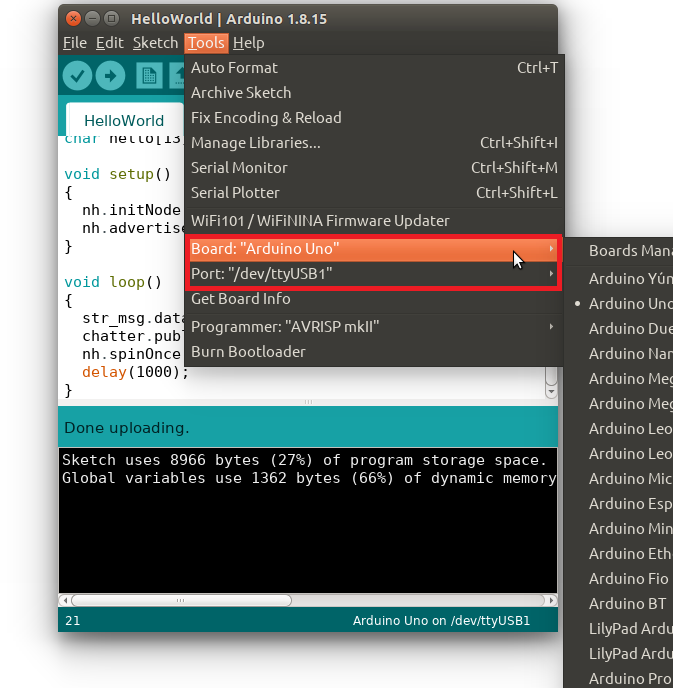Click the "Sketch uses 8966 bytes" console line

pyautogui.click(x=304, y=460)
